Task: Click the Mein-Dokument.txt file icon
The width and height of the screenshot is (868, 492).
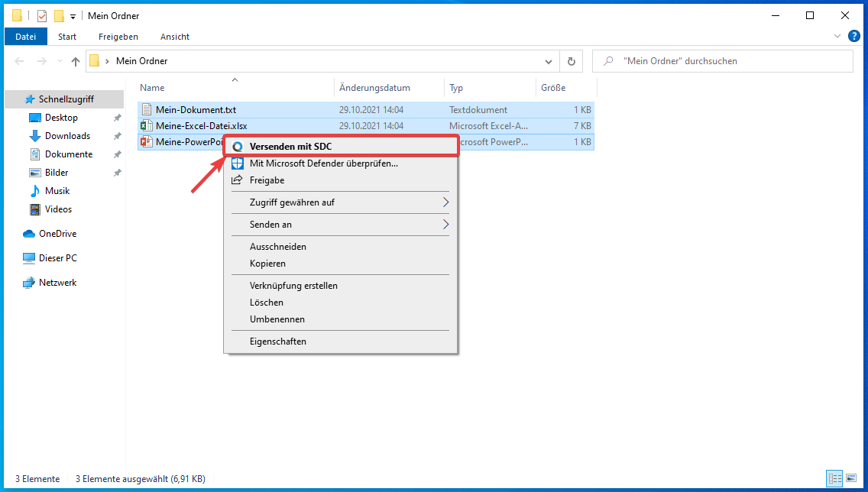Action: [147, 110]
